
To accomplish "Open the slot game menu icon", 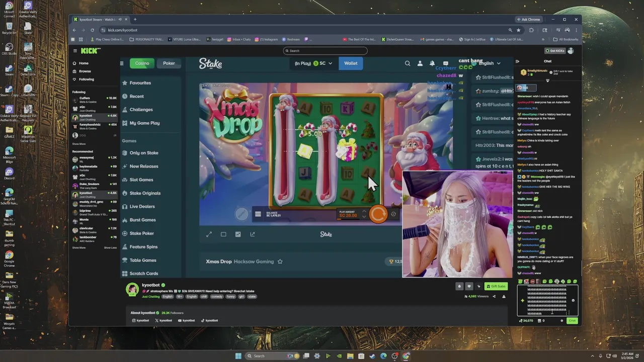I will tap(258, 214).
